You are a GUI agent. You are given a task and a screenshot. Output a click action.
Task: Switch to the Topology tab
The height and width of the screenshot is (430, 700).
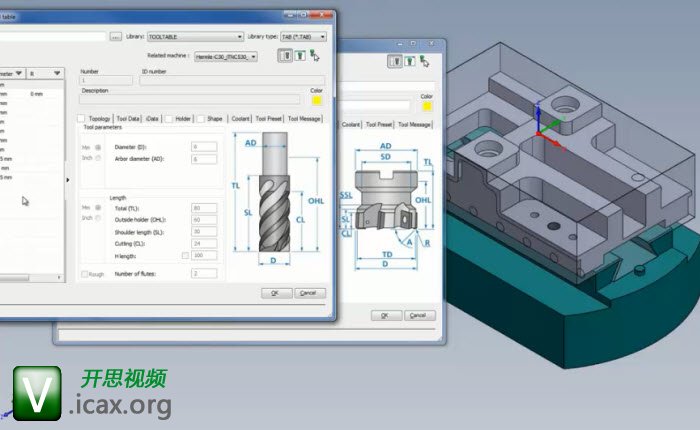(x=99, y=119)
